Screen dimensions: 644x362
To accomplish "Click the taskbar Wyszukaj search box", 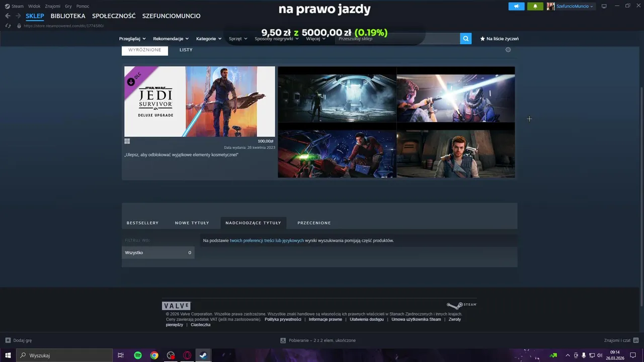I will (64, 355).
